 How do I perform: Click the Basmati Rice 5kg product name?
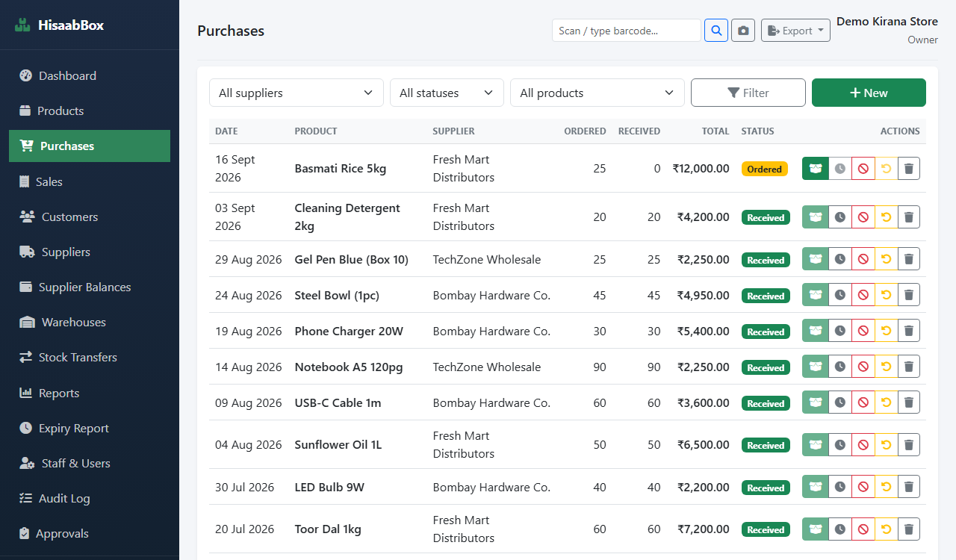(x=341, y=169)
